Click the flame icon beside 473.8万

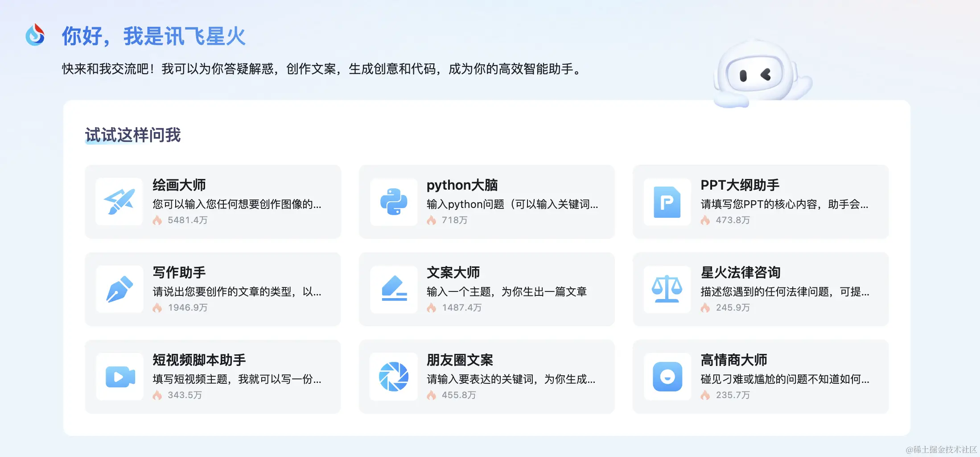point(705,220)
